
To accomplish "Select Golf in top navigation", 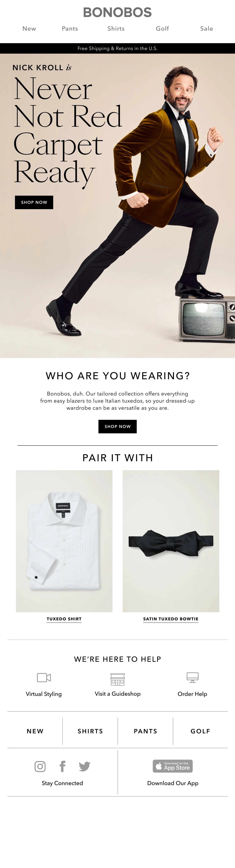I will (162, 29).
